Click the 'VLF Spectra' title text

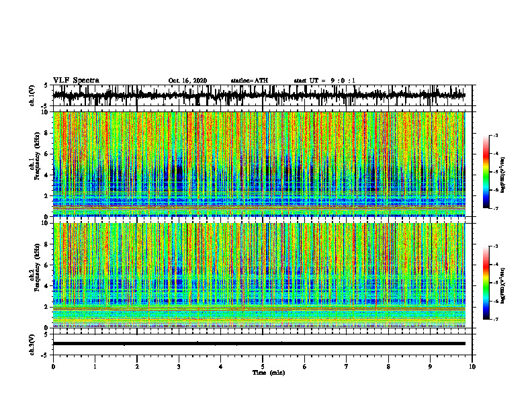(76, 81)
